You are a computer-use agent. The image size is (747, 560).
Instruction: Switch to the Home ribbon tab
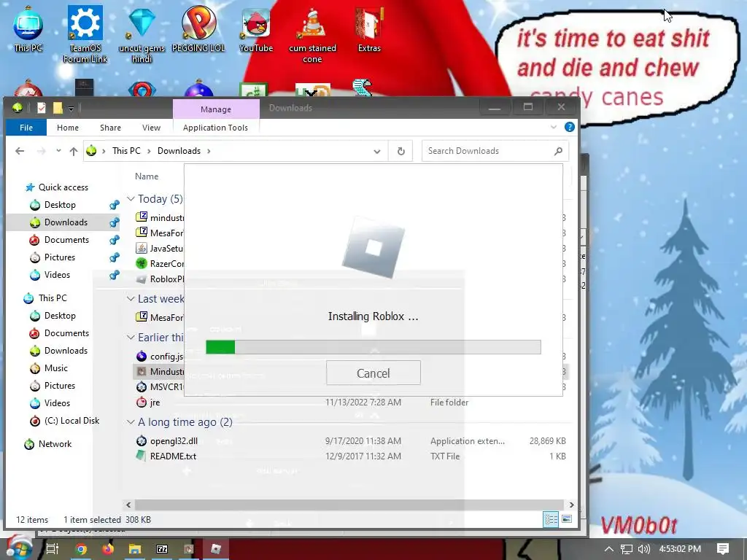pos(68,128)
